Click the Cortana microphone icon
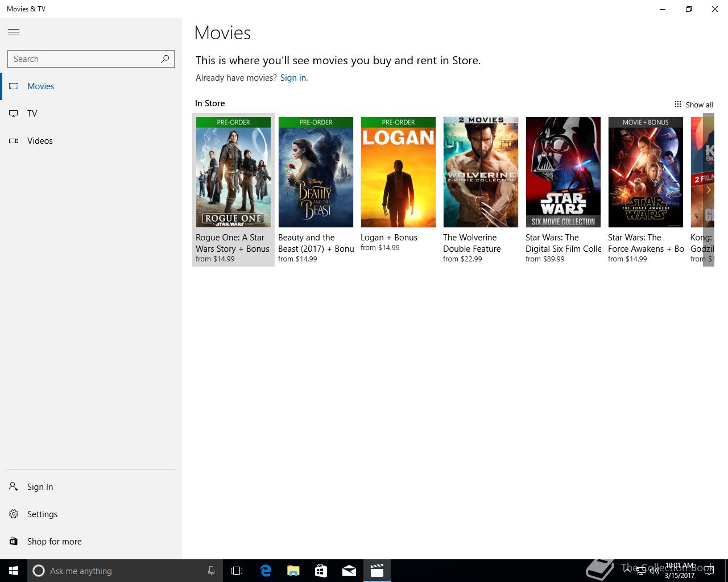Viewport: 728px width, 582px height. (211, 571)
